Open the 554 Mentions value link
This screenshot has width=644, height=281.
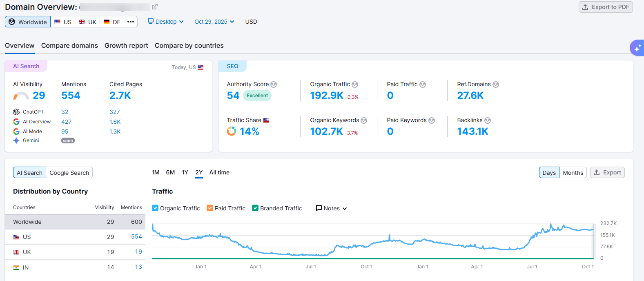coord(71,96)
